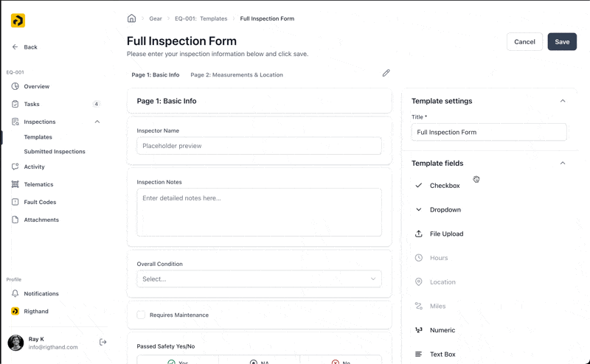This screenshot has height=364, width=590.
Task: Click the Inspection Notes text area
Action: tap(260, 212)
